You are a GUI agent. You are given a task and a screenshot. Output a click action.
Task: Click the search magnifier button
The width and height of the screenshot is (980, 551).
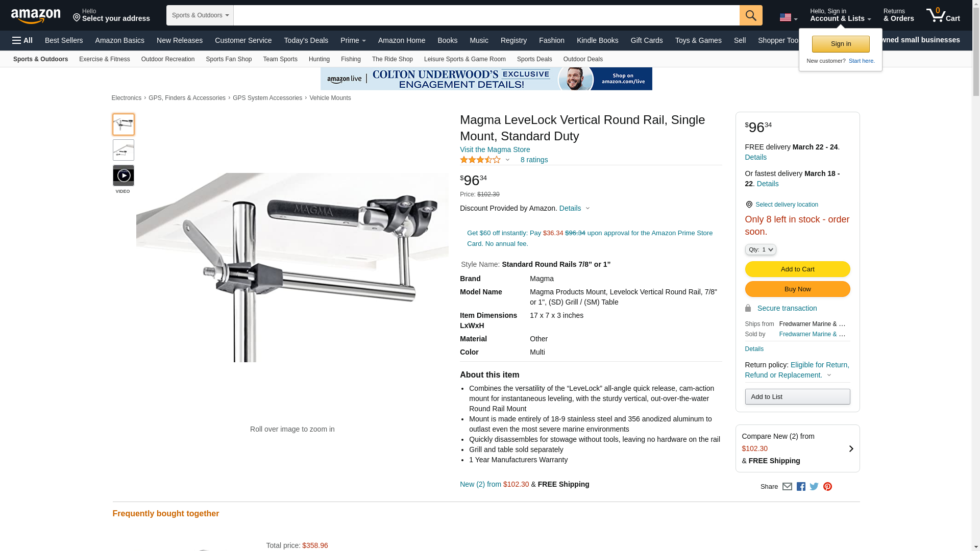(x=751, y=15)
